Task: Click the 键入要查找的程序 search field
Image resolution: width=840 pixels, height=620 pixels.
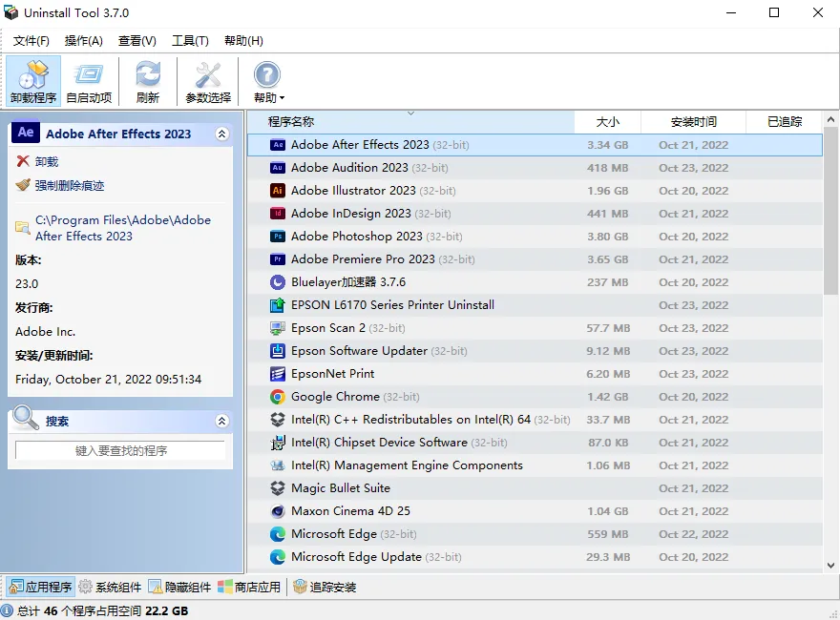Action: pos(120,451)
